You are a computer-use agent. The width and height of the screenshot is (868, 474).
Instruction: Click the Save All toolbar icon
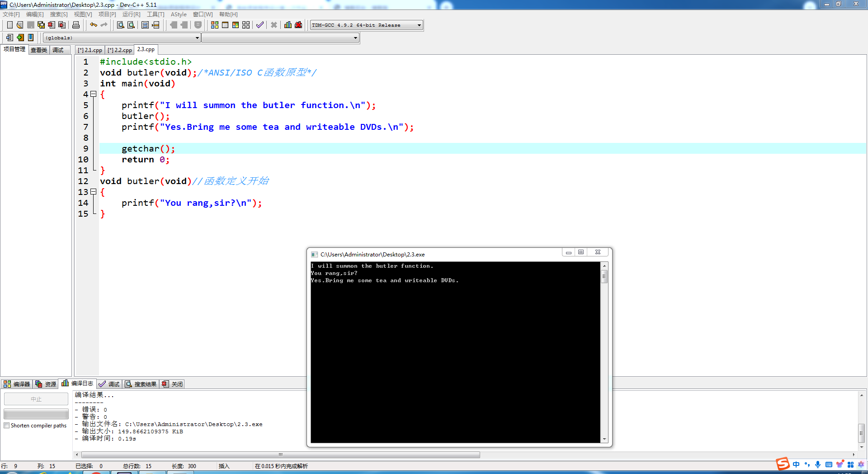[x=41, y=25]
